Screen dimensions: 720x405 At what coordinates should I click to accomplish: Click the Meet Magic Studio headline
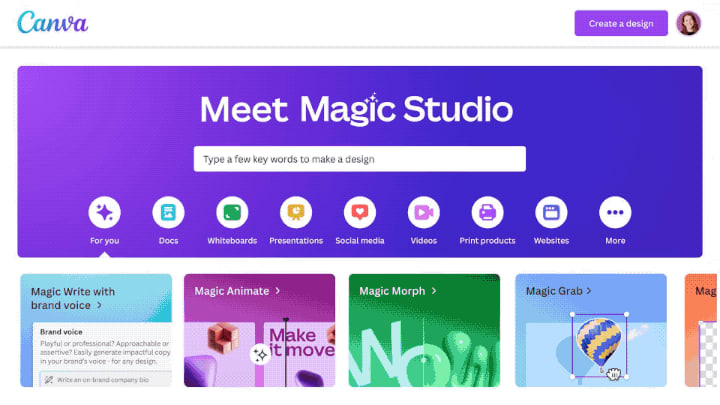point(356,109)
